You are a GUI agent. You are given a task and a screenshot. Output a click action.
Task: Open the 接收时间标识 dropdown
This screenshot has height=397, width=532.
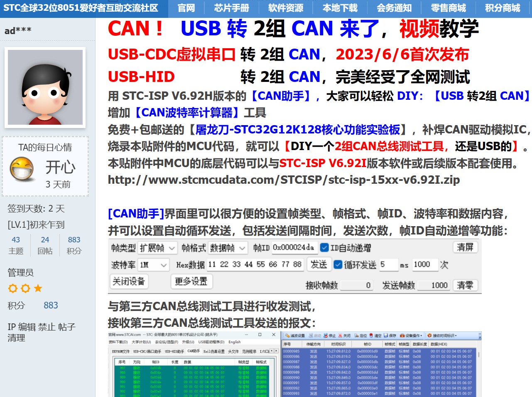pos(442,335)
